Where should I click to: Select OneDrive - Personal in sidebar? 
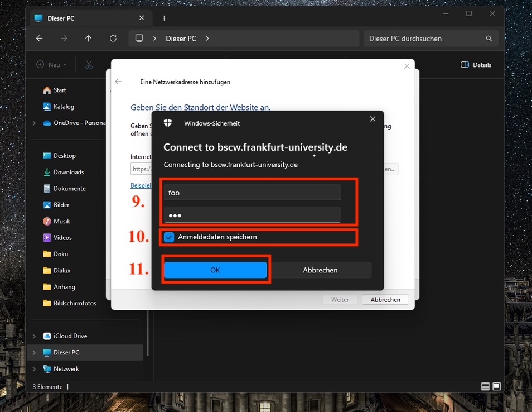click(74, 123)
